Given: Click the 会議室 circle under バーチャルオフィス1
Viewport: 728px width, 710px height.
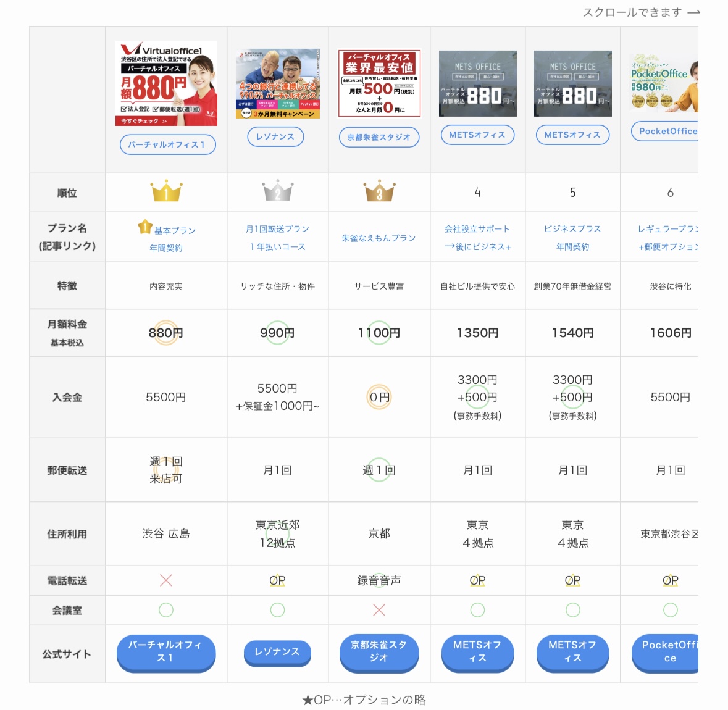Looking at the screenshot, I should (166, 610).
